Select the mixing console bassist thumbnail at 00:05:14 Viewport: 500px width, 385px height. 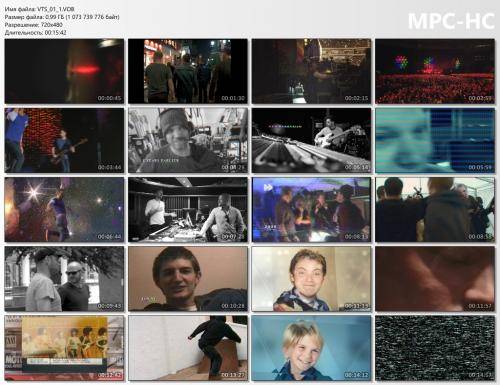pos(311,140)
